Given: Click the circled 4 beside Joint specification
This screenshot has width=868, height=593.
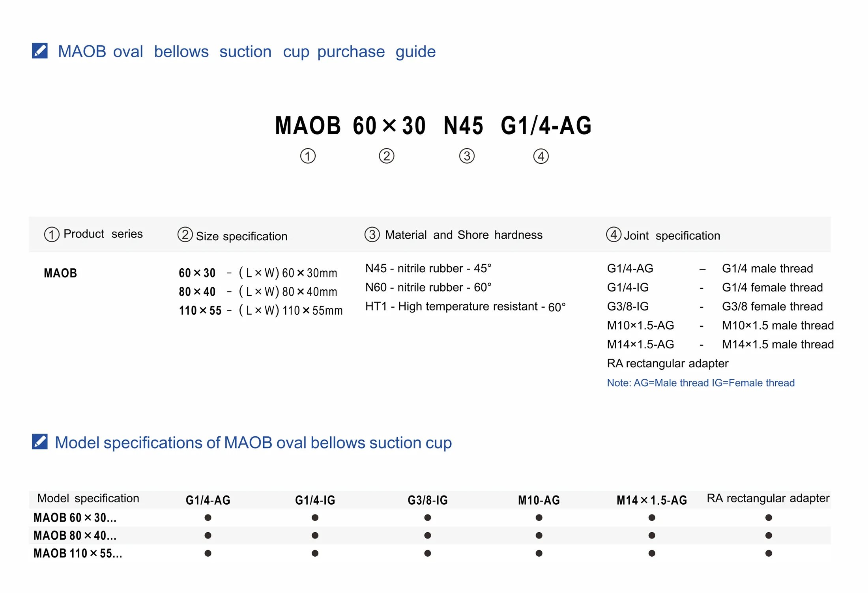Looking at the screenshot, I should pos(614,234).
